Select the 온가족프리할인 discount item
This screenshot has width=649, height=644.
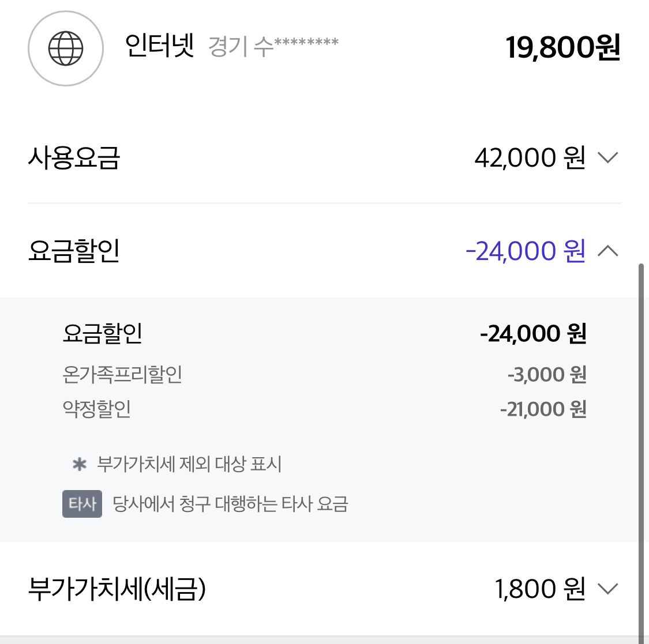[x=122, y=374]
